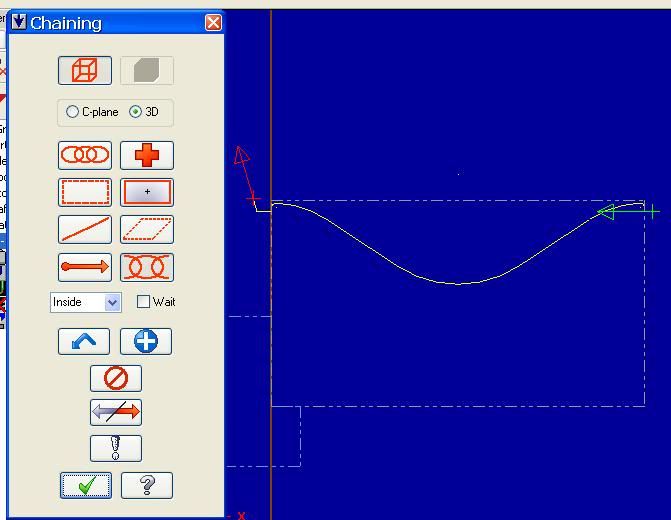The width and height of the screenshot is (671, 520).
Task: Click the End chain blue-plus button
Action: pos(146,341)
